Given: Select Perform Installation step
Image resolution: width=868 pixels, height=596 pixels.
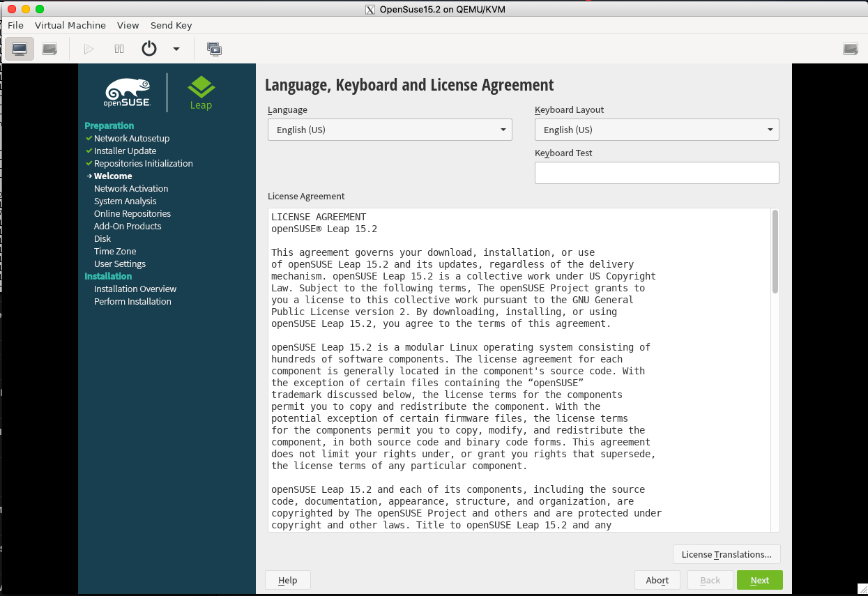Looking at the screenshot, I should pyautogui.click(x=132, y=301).
